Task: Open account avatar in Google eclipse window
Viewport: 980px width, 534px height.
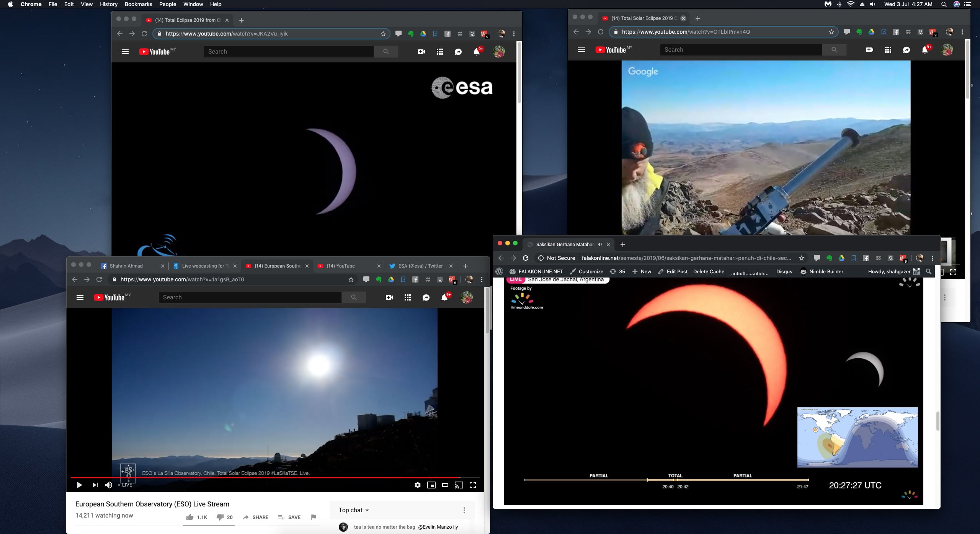Action: (947, 50)
